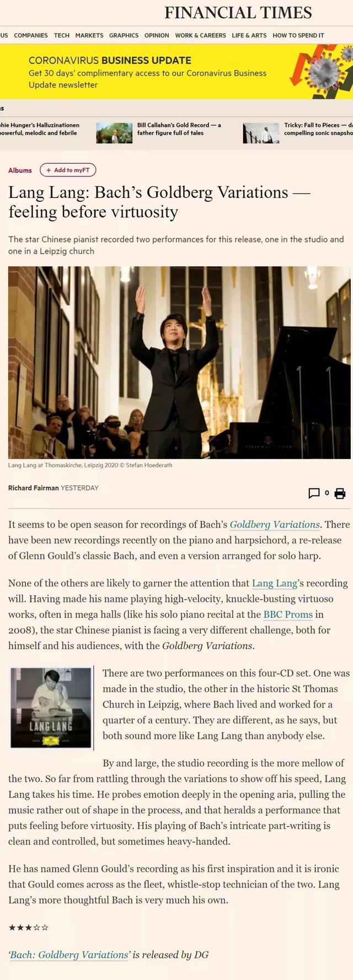Open the comments speech bubble icon
353x980 pixels.
pos(314,493)
